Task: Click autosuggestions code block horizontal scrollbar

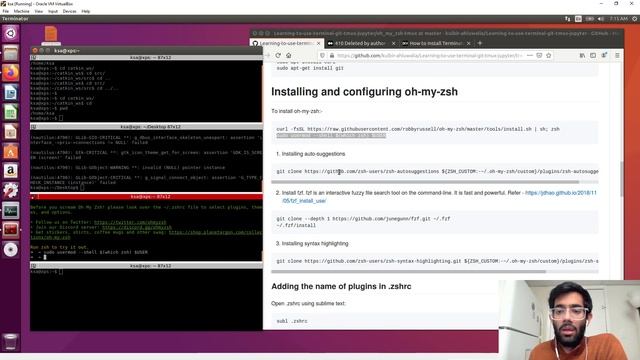Action: [425, 182]
